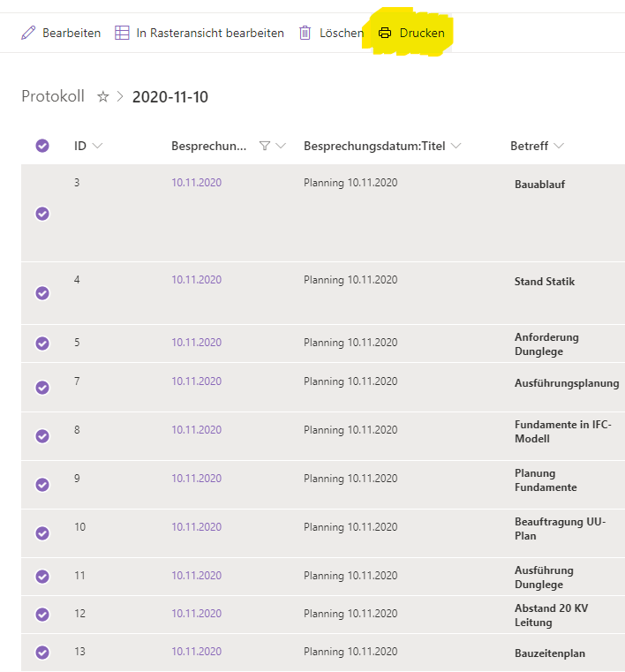This screenshot has height=672, width=625.
Task: Open the ID column dropdown
Action: click(97, 147)
